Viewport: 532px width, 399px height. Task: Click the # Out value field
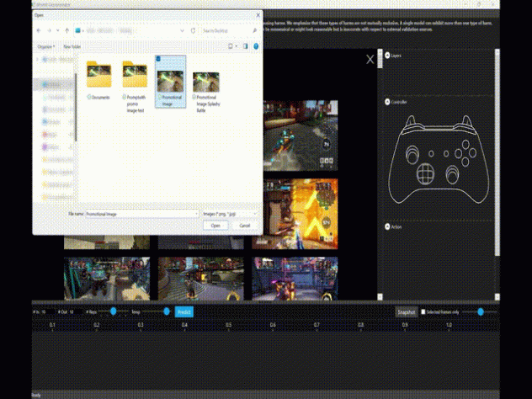pos(75,311)
